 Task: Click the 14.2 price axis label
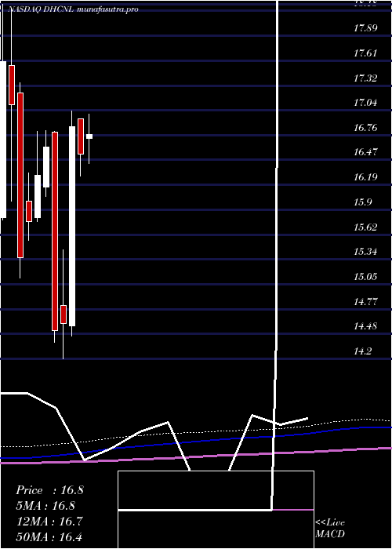(x=362, y=351)
